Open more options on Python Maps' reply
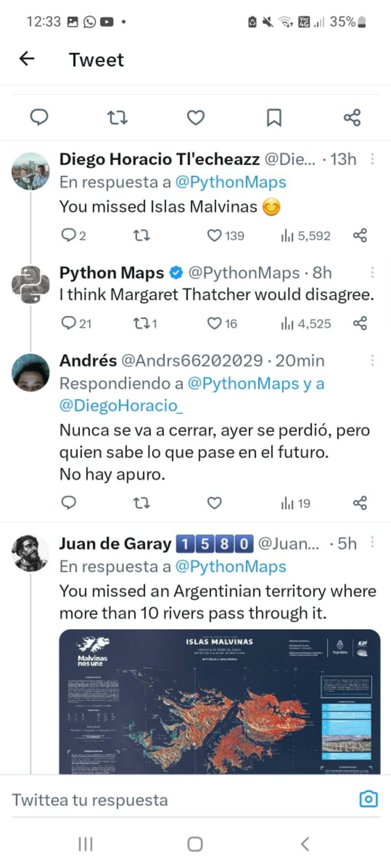Image resolution: width=391 pixels, height=868 pixels. pyautogui.click(x=372, y=272)
